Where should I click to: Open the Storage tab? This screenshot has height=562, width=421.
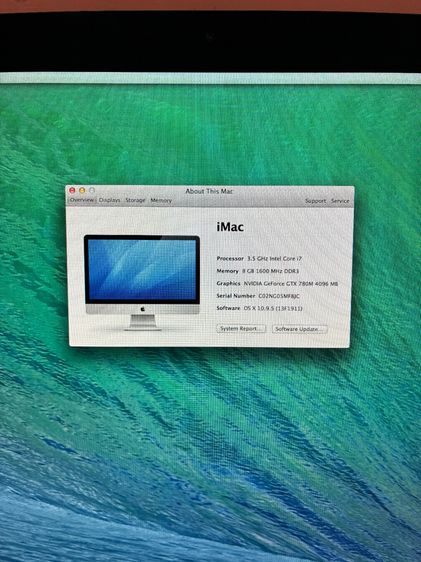[135, 200]
